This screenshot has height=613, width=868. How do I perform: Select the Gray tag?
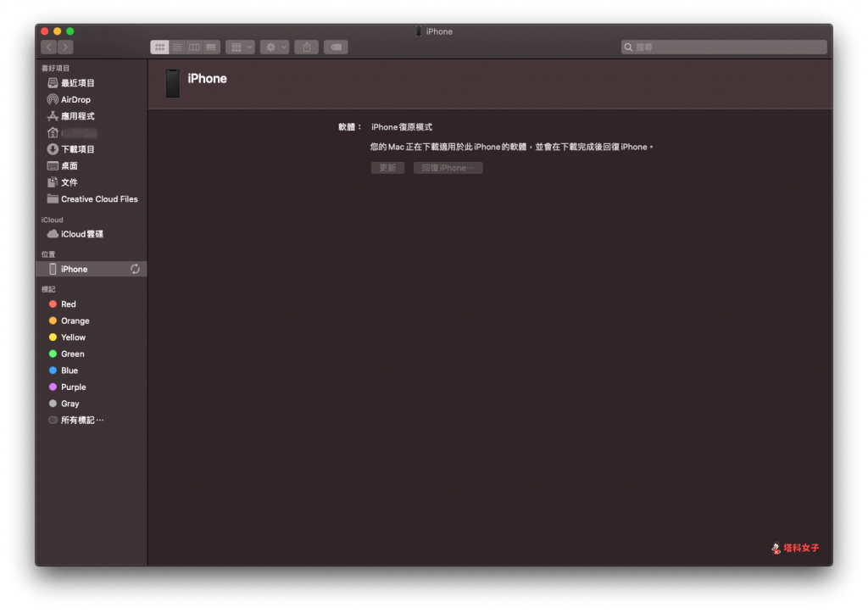coord(92,404)
